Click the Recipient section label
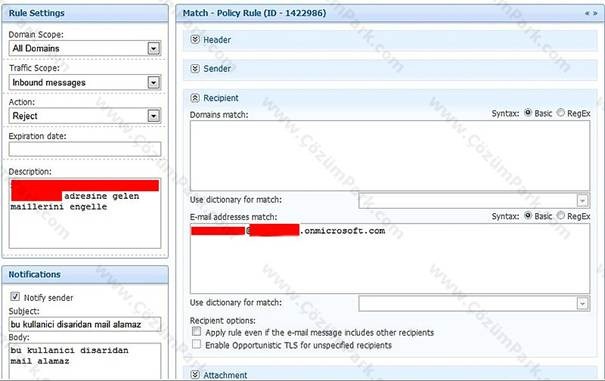Viewport: 605px width, 381px height. (x=221, y=98)
